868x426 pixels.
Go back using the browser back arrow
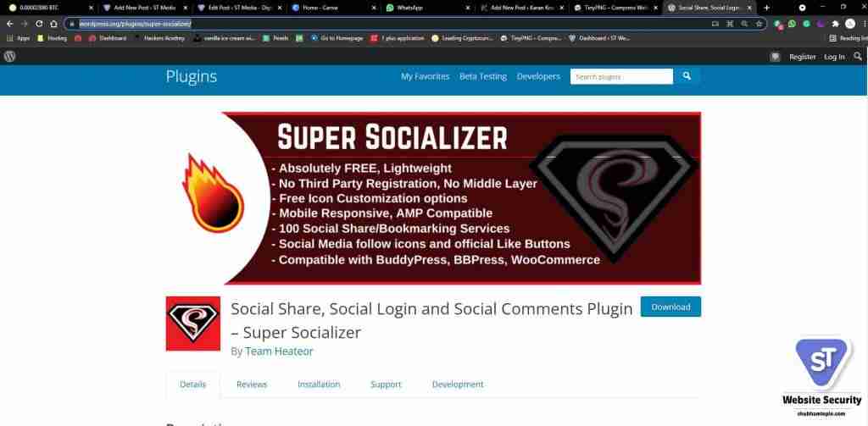click(9, 24)
